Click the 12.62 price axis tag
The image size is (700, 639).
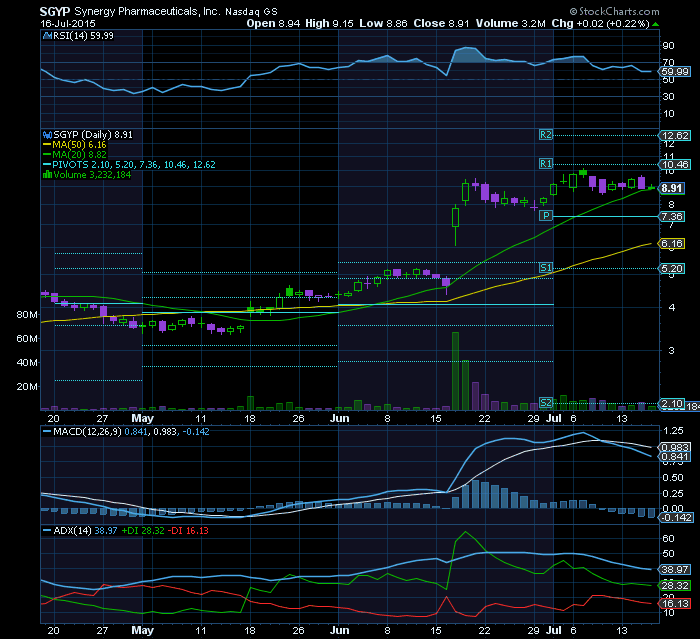pos(675,135)
